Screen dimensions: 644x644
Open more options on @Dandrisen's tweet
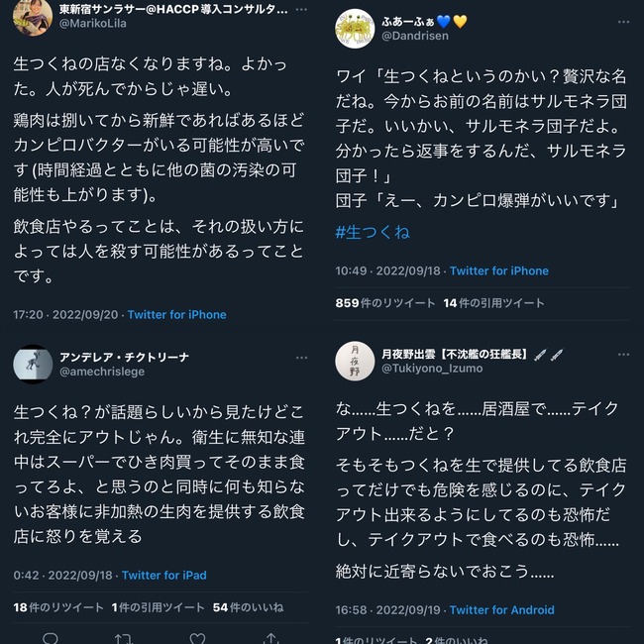(623, 22)
